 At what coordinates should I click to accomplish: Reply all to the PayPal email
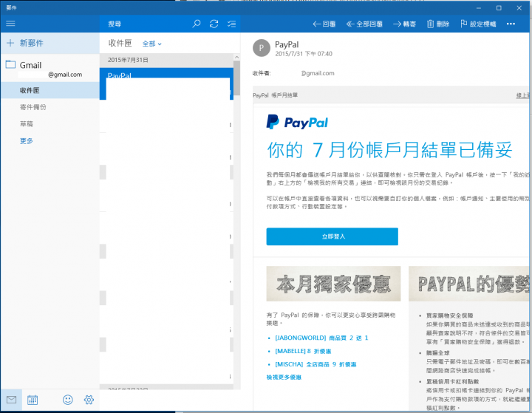[x=364, y=24]
